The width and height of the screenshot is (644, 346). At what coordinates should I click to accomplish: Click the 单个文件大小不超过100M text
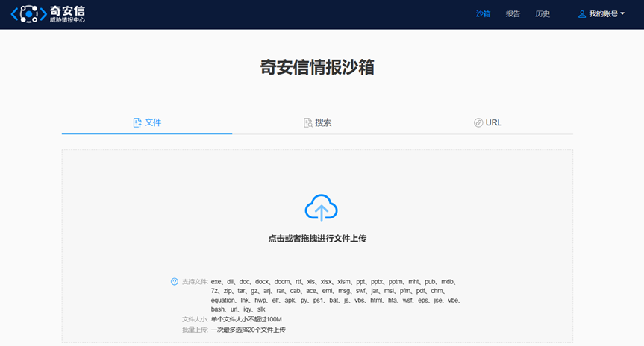coord(246,319)
